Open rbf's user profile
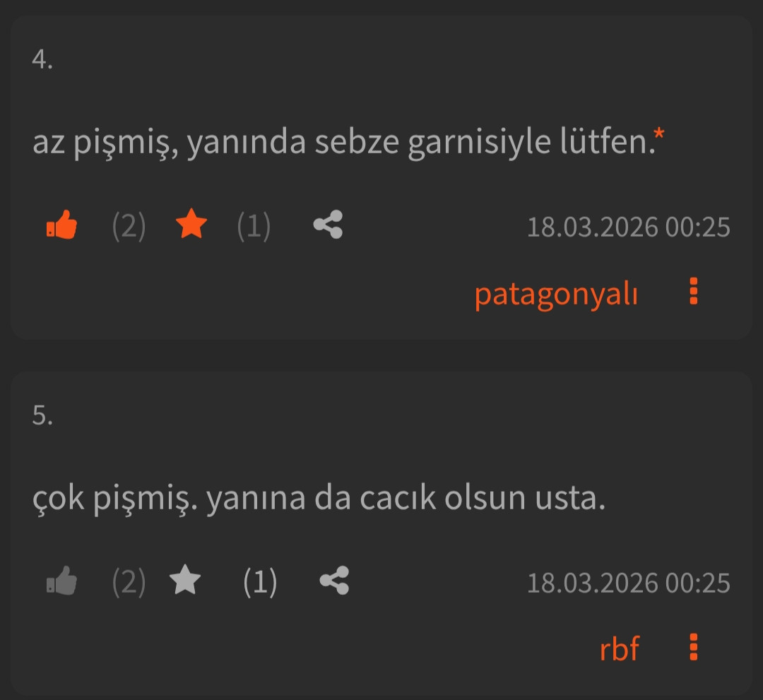 pos(619,649)
